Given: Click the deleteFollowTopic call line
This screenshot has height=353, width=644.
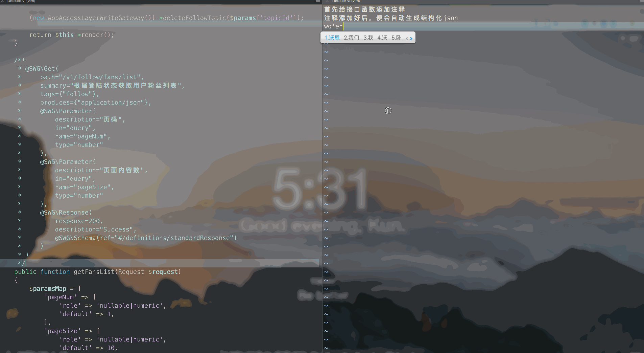Looking at the screenshot, I should (x=167, y=18).
